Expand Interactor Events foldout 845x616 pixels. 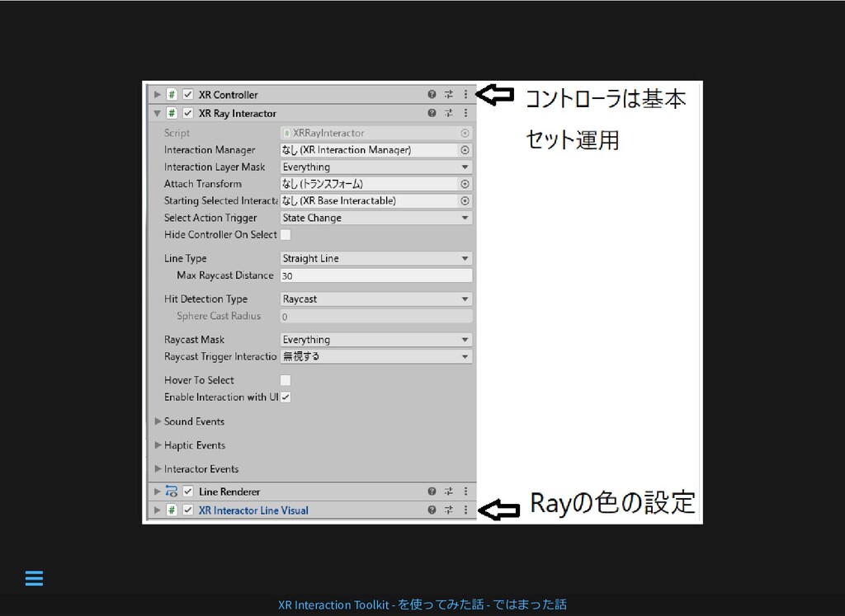pyautogui.click(x=158, y=468)
